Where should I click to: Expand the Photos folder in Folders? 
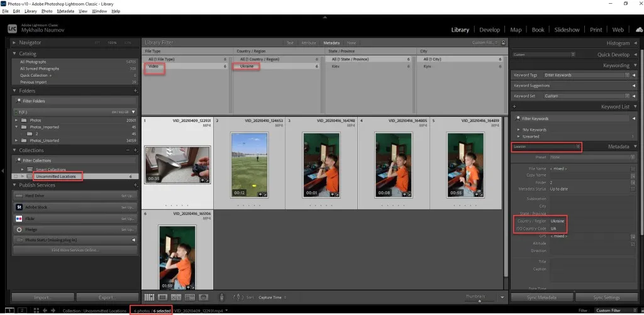coord(16,120)
